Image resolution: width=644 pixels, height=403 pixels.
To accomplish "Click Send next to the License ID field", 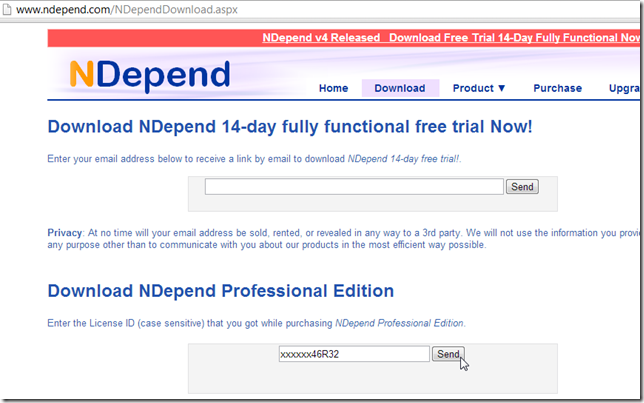I will tap(448, 354).
